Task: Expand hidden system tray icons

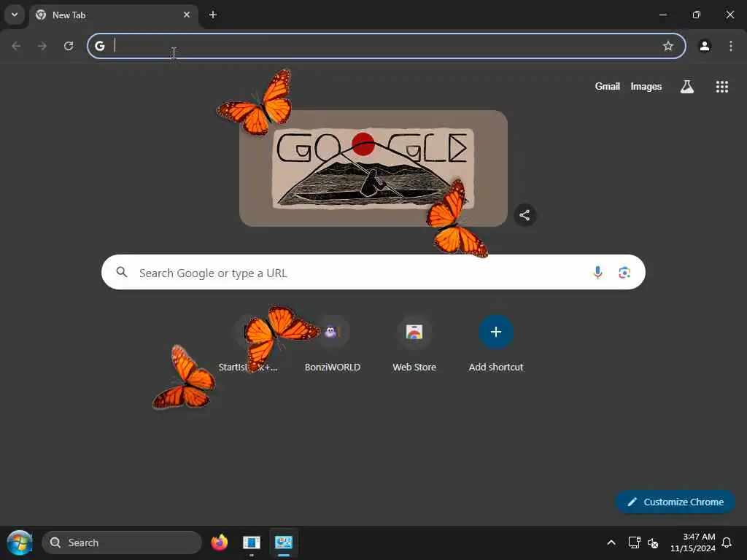Action: pos(611,542)
